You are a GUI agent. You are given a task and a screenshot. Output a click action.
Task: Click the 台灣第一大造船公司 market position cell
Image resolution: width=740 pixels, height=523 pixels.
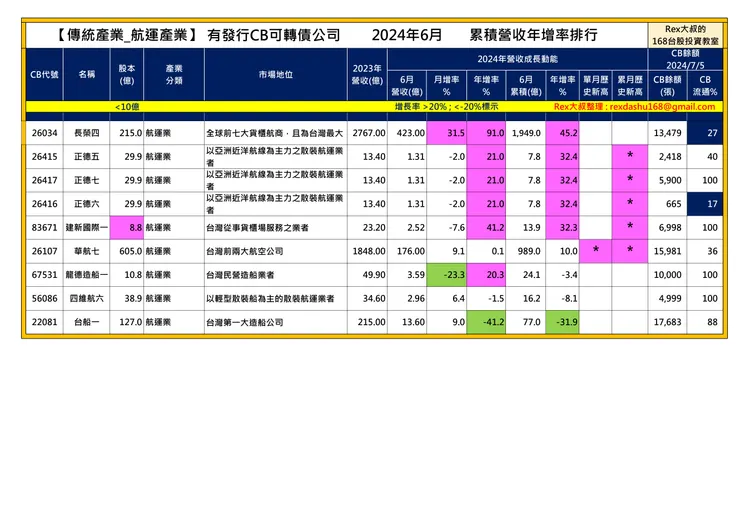pyautogui.click(x=276, y=322)
